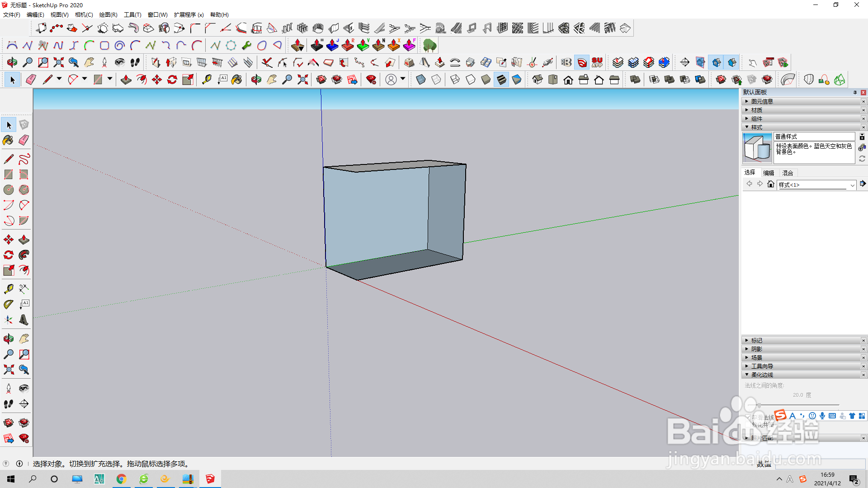Select the Paint Bucket tool in left toolbar
The width and height of the screenshot is (868, 488).
tap(8, 140)
